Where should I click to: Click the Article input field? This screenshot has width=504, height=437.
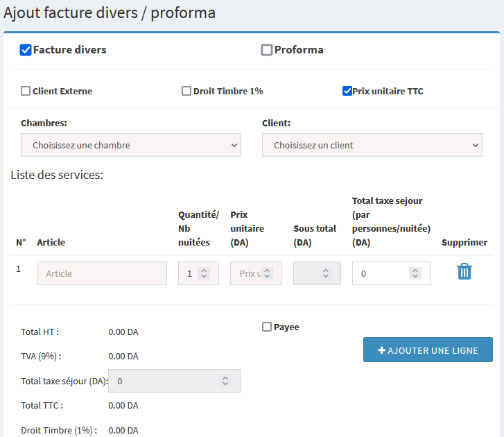point(102,273)
